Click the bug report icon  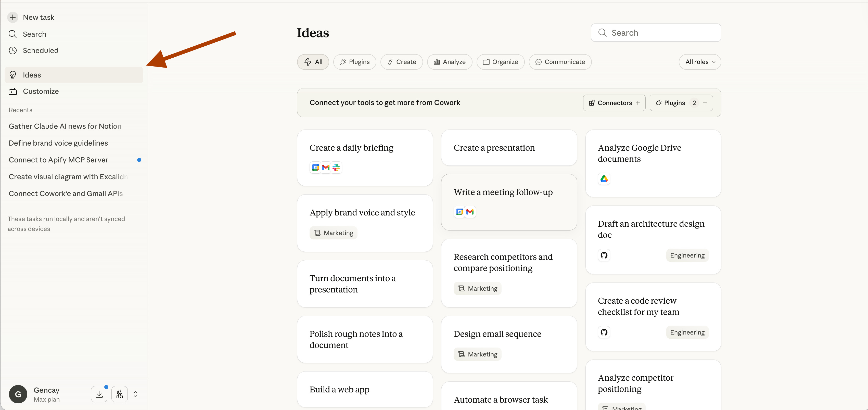[120, 394]
